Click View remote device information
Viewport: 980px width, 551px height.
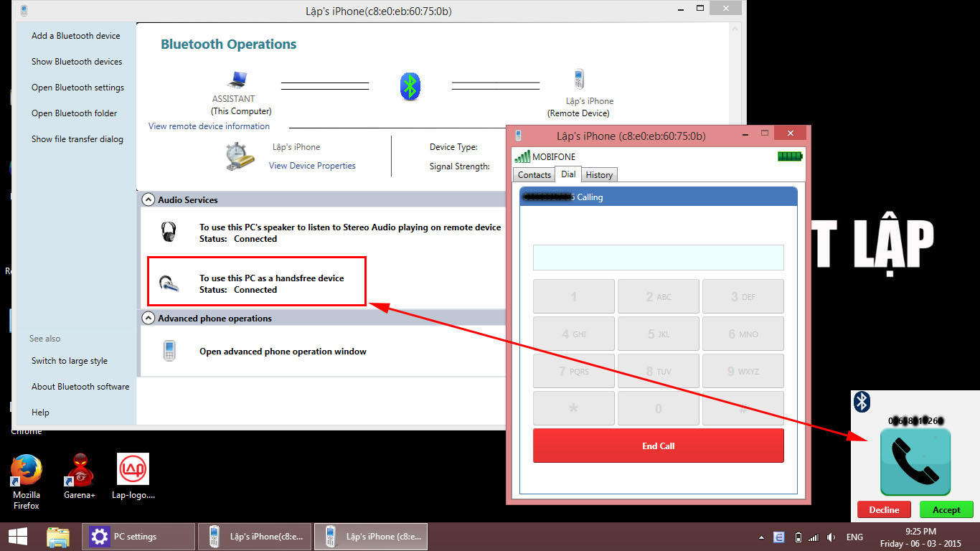pos(209,126)
